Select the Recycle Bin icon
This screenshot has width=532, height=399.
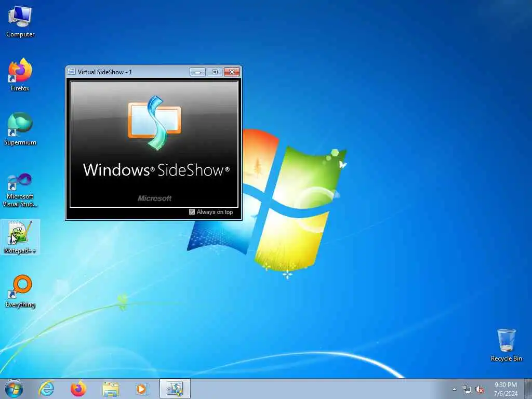(x=506, y=345)
